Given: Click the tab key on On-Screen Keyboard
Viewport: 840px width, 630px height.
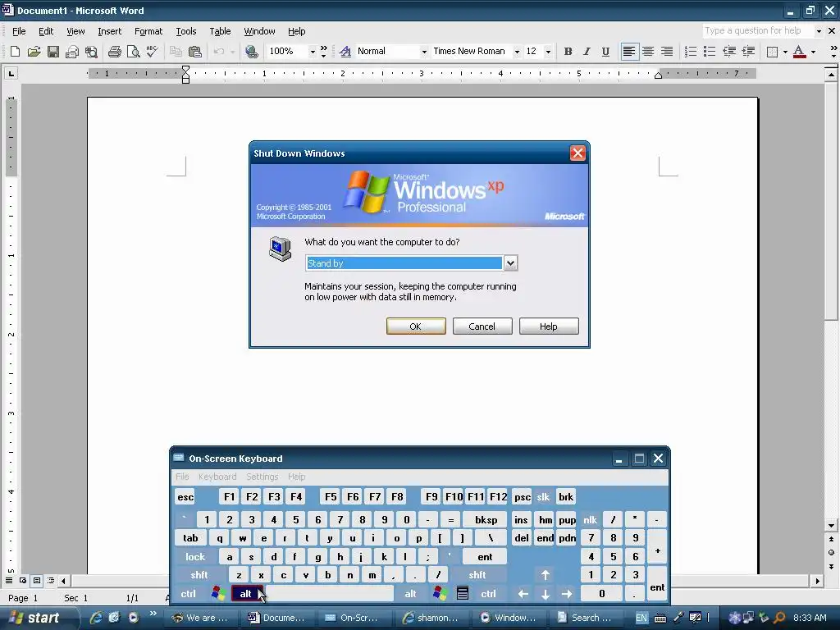Looking at the screenshot, I should (x=190, y=538).
